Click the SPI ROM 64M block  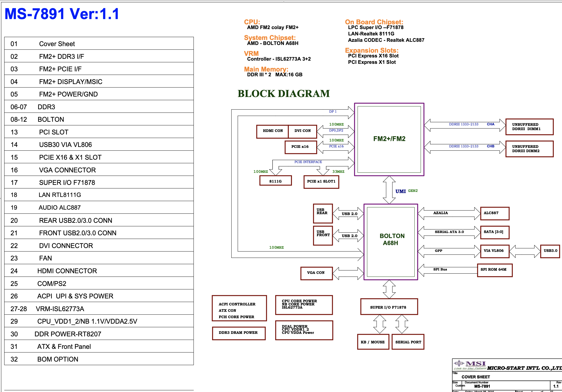(495, 270)
